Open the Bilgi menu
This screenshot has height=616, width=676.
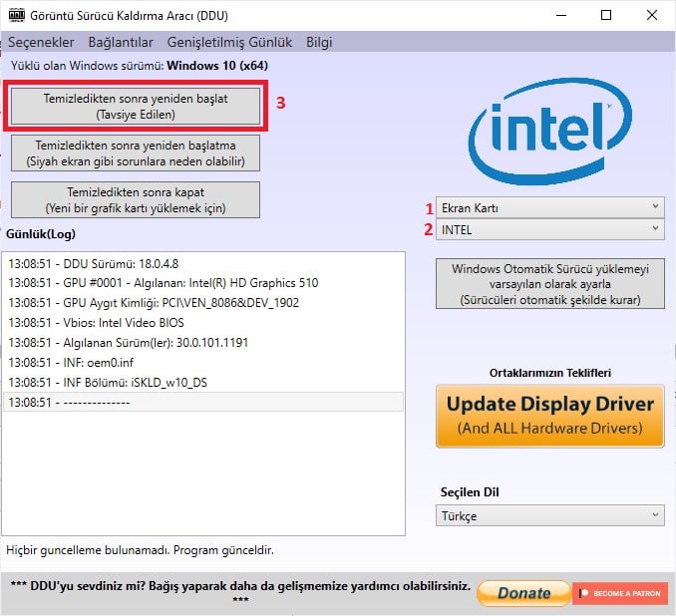click(319, 42)
